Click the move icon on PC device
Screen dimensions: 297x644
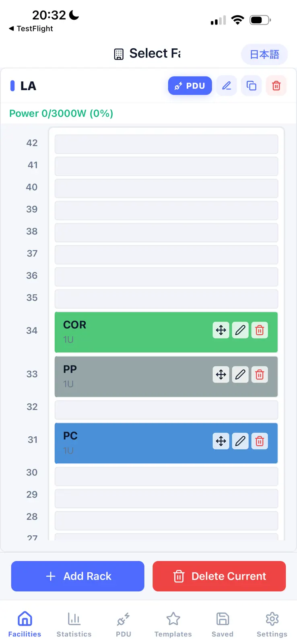221,441
